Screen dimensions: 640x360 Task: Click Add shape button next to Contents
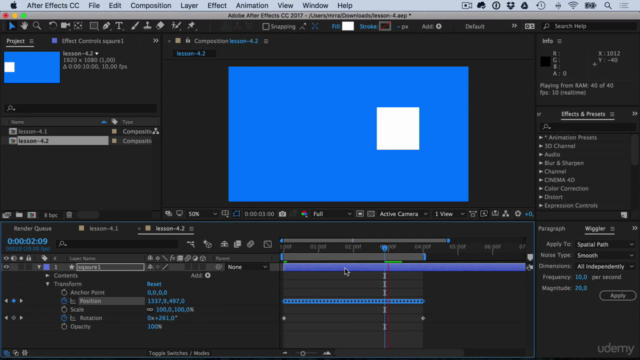coord(208,276)
